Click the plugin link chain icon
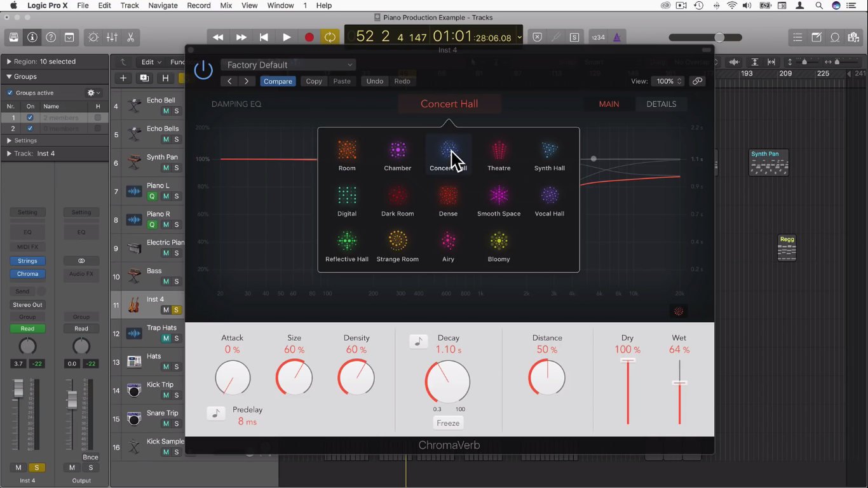 [x=698, y=81]
